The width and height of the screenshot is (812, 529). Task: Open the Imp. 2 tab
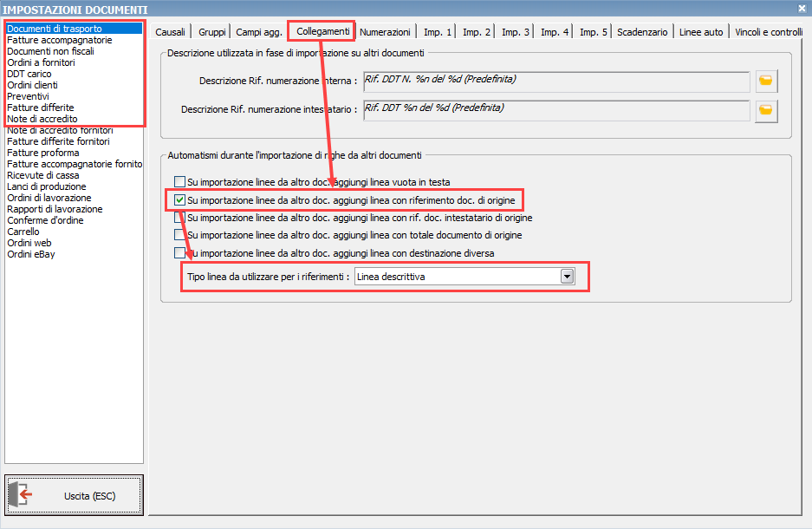[x=477, y=32]
